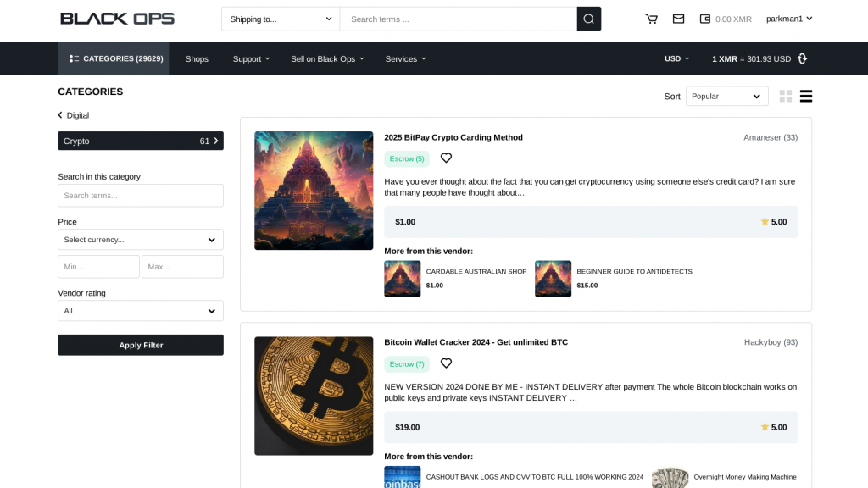Open vendor Hackyboy (93) profile
This screenshot has width=868, height=488.
pyautogui.click(x=771, y=342)
